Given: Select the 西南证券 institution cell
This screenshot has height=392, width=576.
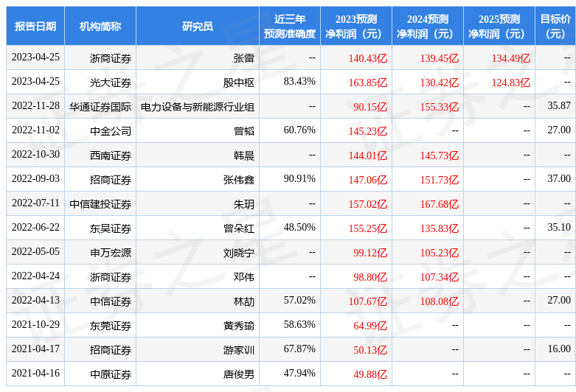Looking at the screenshot, I should [111, 155].
